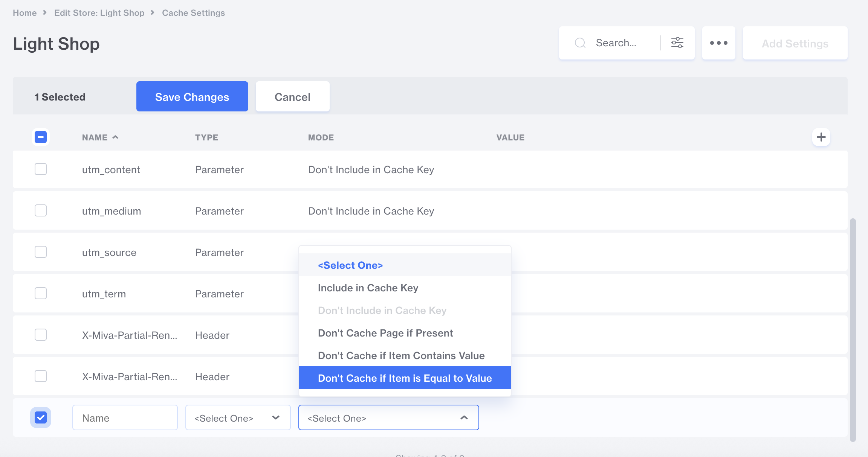This screenshot has height=457, width=868.
Task: Click the Cancel button
Action: (x=293, y=96)
